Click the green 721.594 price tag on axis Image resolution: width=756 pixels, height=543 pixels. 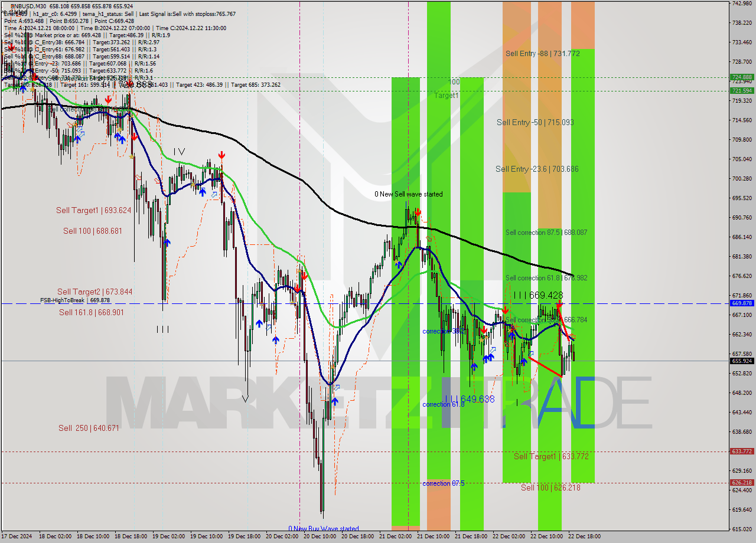pyautogui.click(x=742, y=91)
